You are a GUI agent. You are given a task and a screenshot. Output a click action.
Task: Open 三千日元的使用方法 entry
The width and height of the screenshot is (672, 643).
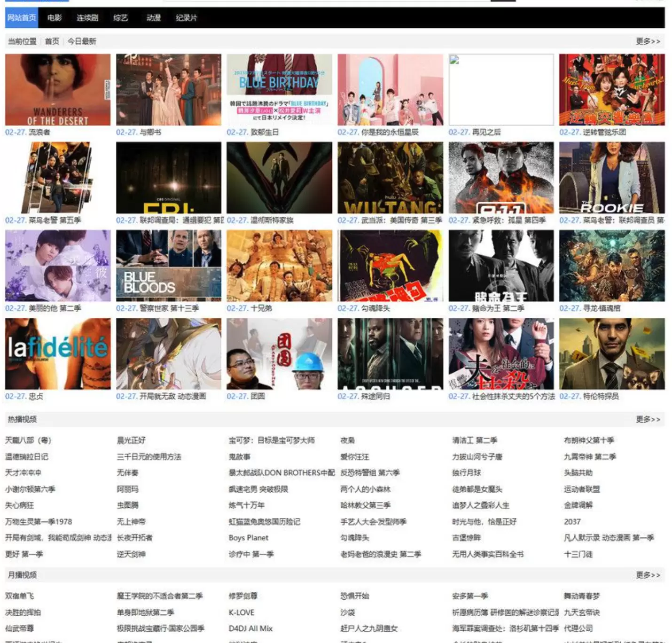point(149,457)
